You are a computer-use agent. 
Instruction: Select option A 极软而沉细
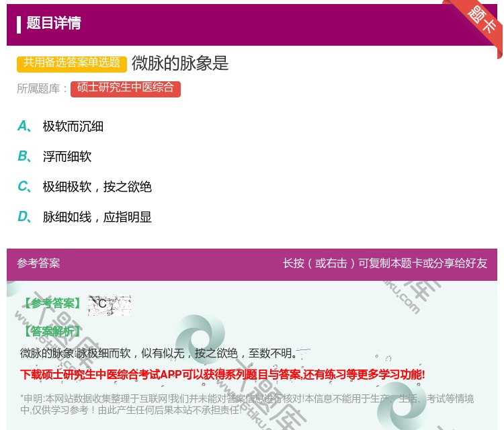[x=60, y=126]
